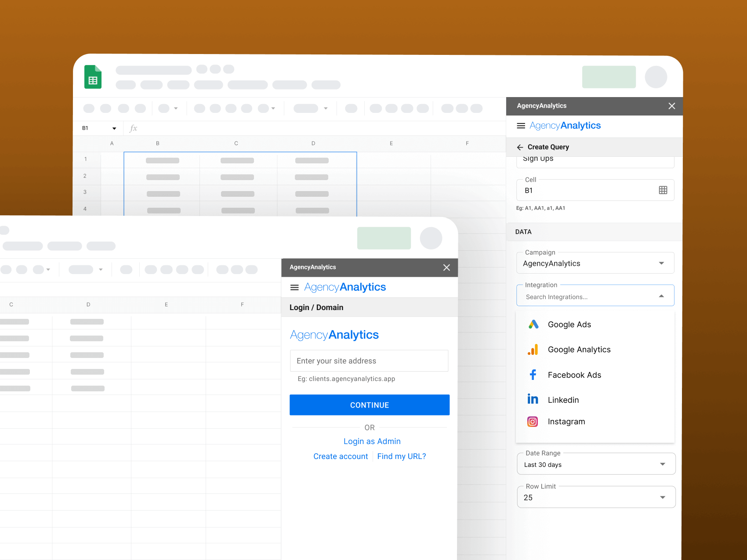The image size is (747, 560).
Task: Close the back AgencyAnalytics sidebar panel
Action: pos(671,106)
